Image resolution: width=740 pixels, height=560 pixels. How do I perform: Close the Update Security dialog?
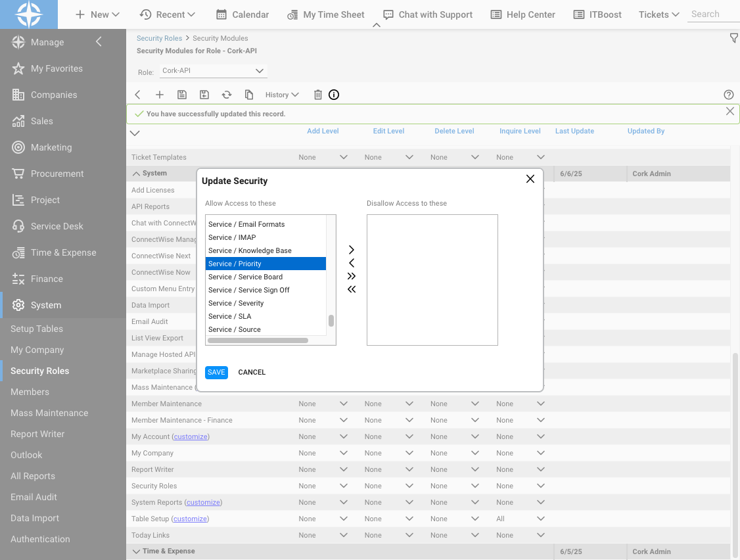pos(530,179)
